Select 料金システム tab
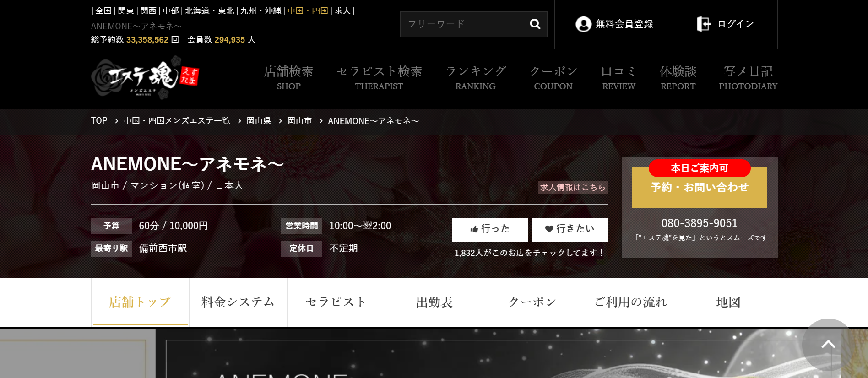This screenshot has width=868, height=378. tap(238, 302)
